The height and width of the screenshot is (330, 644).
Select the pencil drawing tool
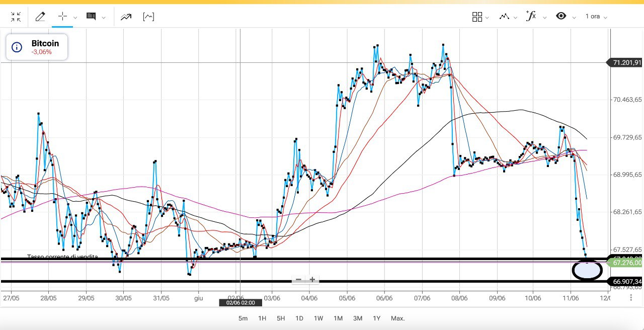click(x=40, y=17)
